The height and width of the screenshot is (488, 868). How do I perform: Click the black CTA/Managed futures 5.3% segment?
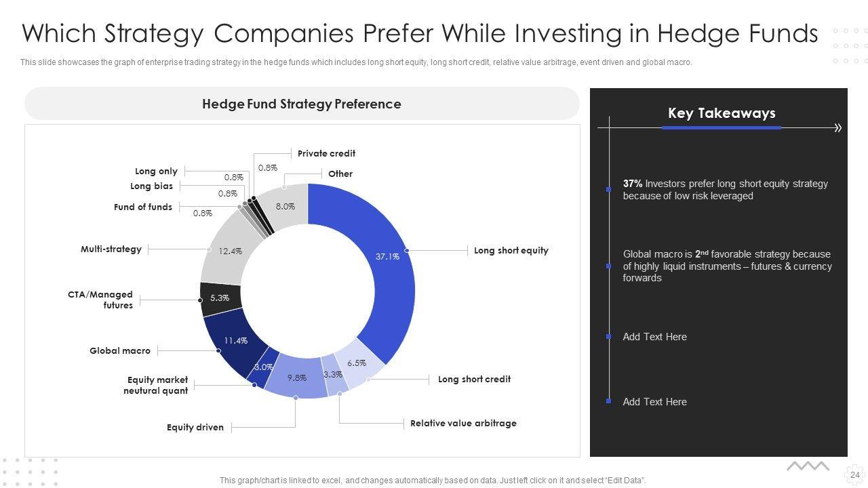coord(219,298)
